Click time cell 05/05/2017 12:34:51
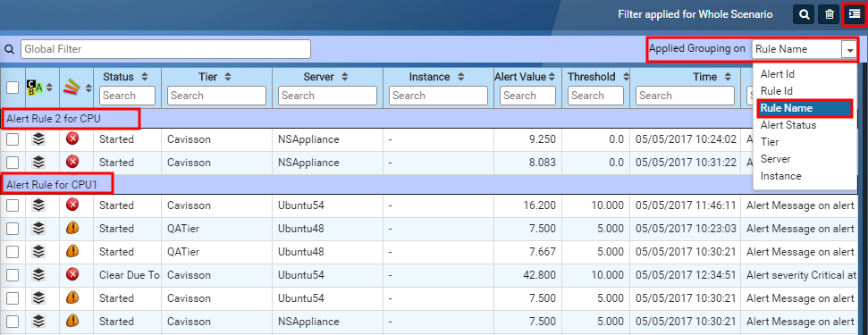This screenshot has width=868, height=335. click(x=687, y=275)
